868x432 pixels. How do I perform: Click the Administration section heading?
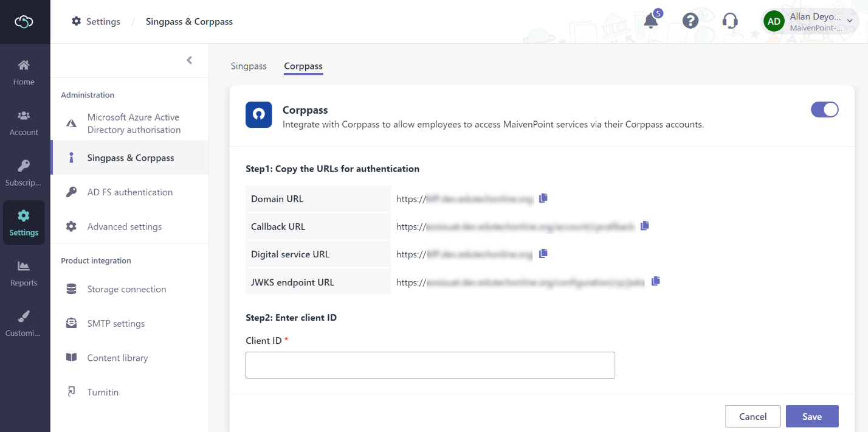pos(88,95)
